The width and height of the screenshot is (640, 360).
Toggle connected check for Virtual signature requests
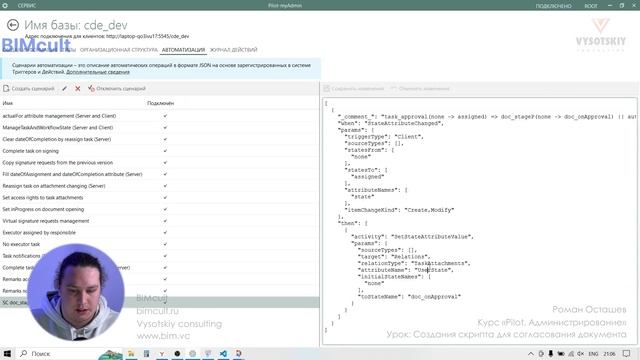point(165,221)
